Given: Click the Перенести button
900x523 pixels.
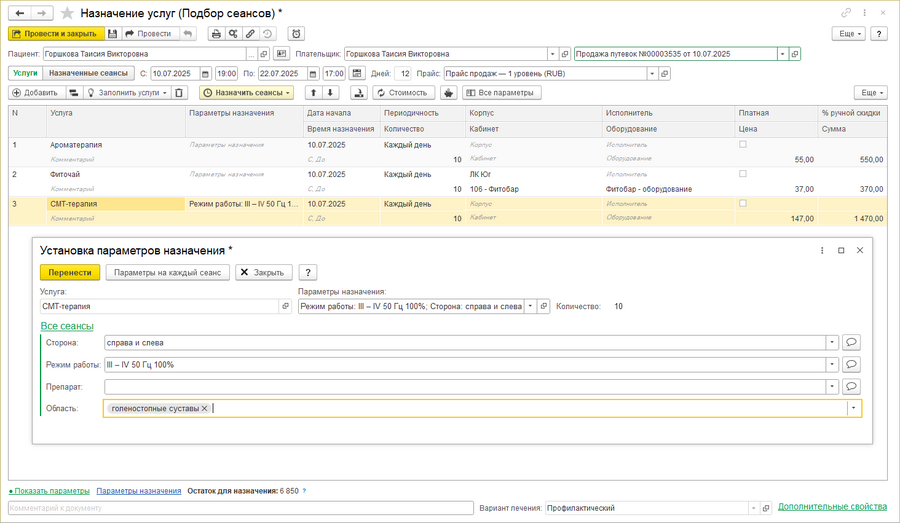Looking at the screenshot, I should pos(70,272).
